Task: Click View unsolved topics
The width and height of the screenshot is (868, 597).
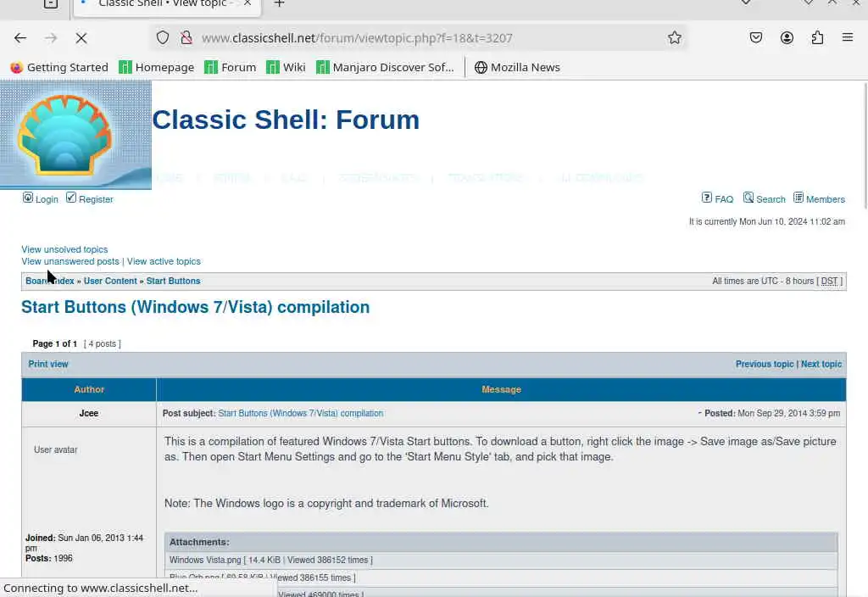Action: (64, 250)
